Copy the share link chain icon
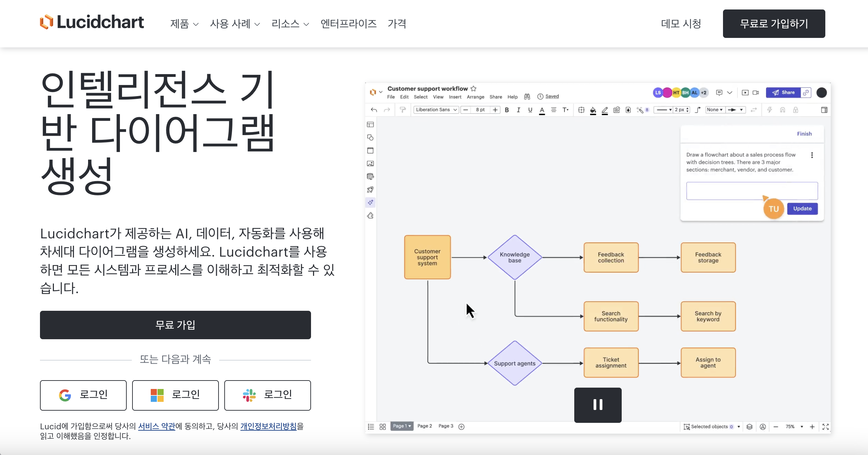 (x=806, y=92)
